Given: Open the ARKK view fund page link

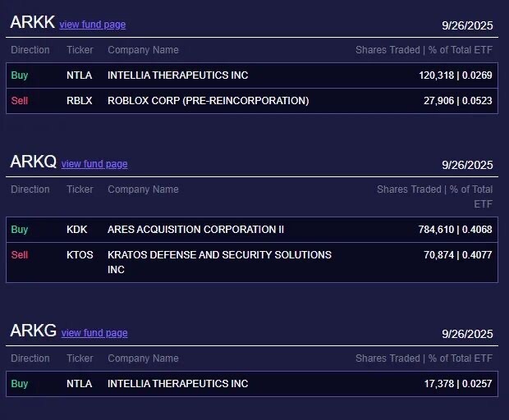Looking at the screenshot, I should 92,25.
